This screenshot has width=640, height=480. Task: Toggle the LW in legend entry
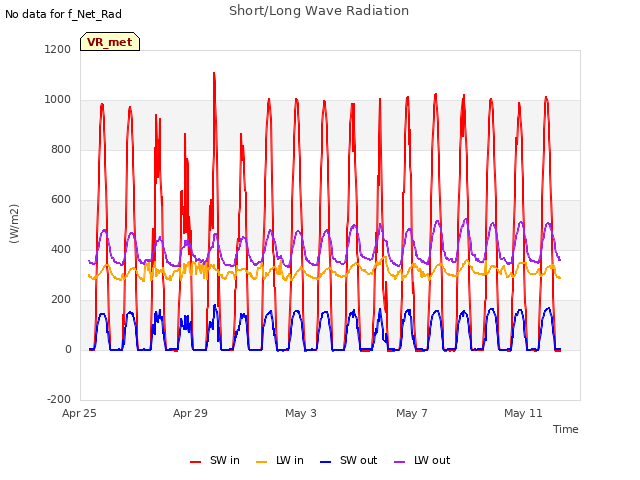(x=280, y=460)
